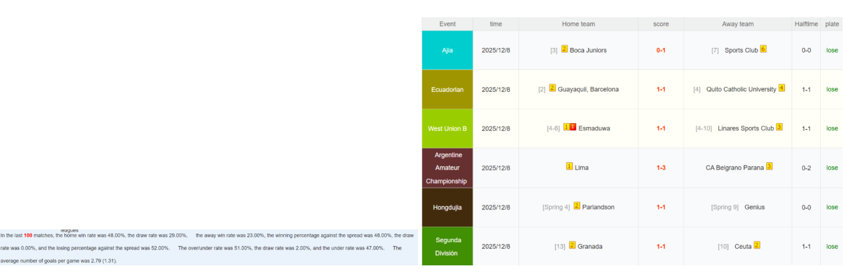Click yellow card badge beside Linares Sports Club

[779, 127]
